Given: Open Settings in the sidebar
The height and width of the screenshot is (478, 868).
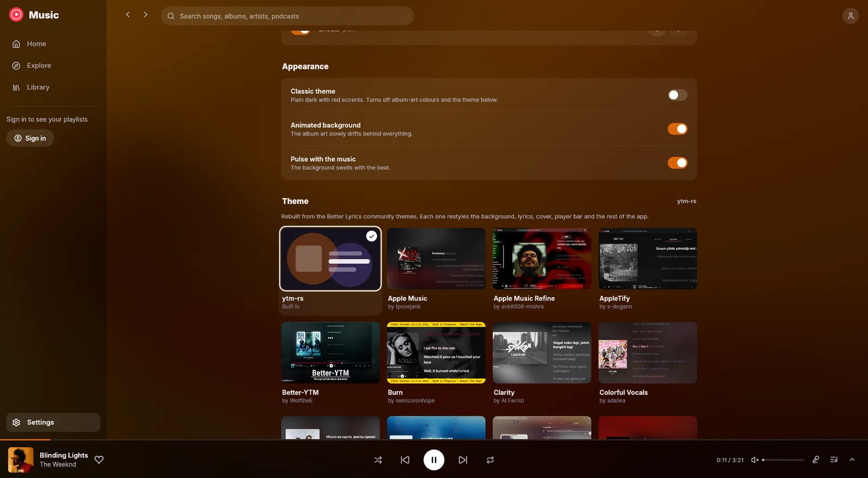Looking at the screenshot, I should pos(53,422).
